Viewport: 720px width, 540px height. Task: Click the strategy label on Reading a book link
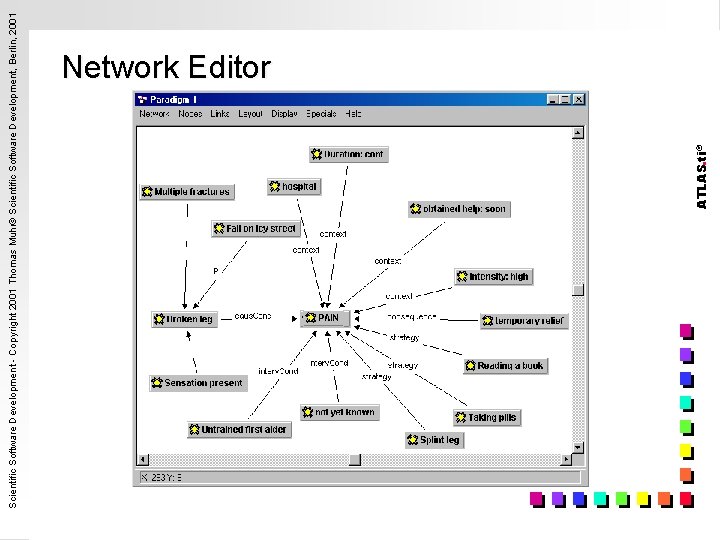[404, 338]
